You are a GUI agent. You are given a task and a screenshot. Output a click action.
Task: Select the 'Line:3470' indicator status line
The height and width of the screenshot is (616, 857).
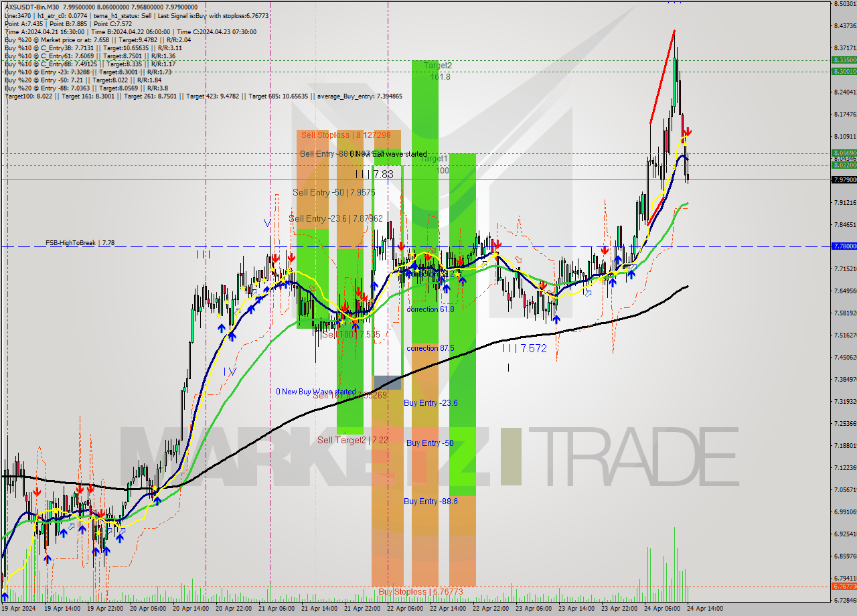click(x=137, y=15)
